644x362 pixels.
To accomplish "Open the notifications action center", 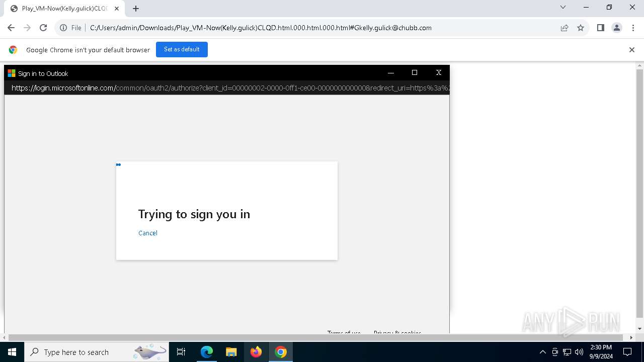I will [627, 352].
